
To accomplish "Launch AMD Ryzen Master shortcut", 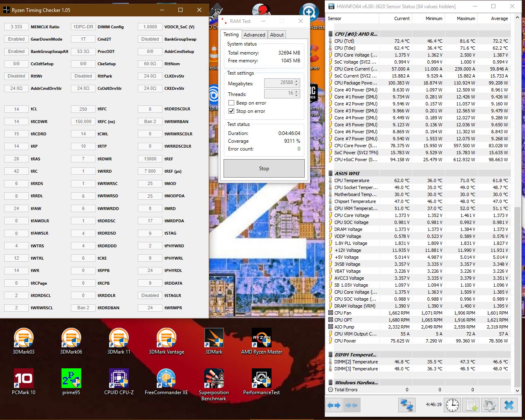I will (262, 341).
